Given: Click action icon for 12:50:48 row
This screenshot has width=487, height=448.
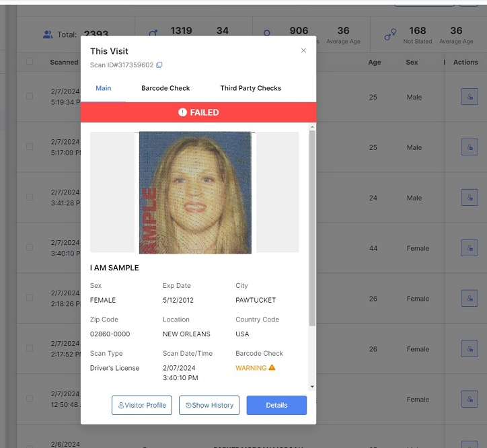Looking at the screenshot, I should pyautogui.click(x=470, y=399).
